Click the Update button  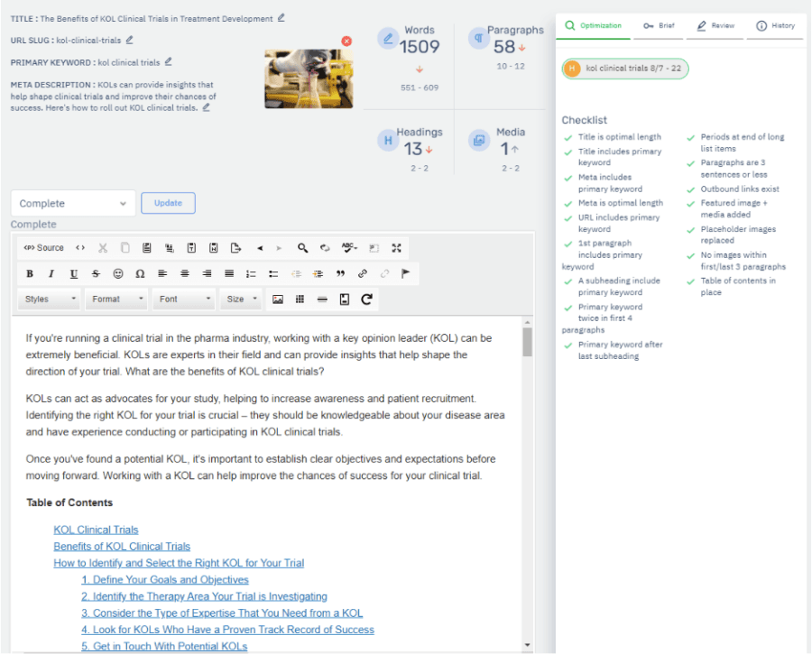click(x=168, y=203)
